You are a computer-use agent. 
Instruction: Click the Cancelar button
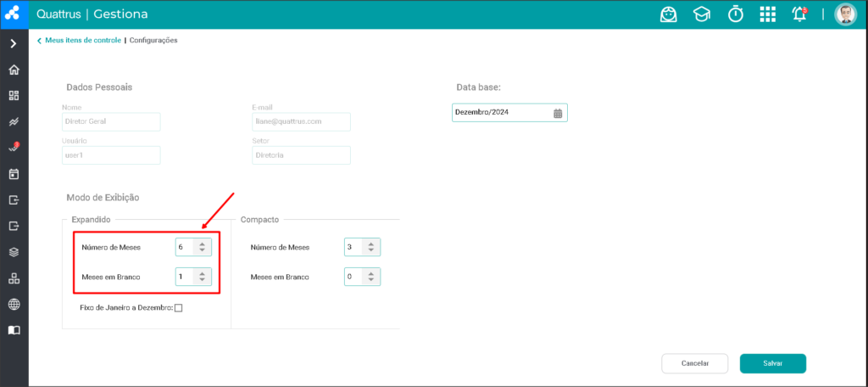coord(695,364)
